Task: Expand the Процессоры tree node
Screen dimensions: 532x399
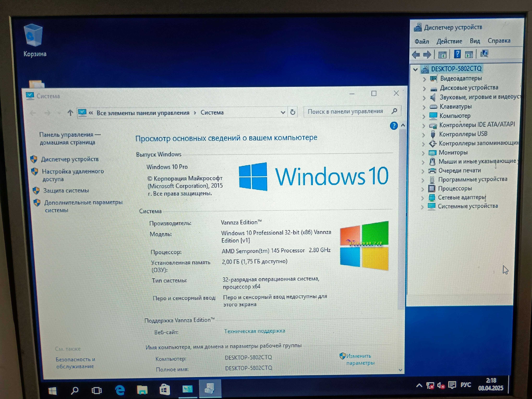Action: click(423, 189)
